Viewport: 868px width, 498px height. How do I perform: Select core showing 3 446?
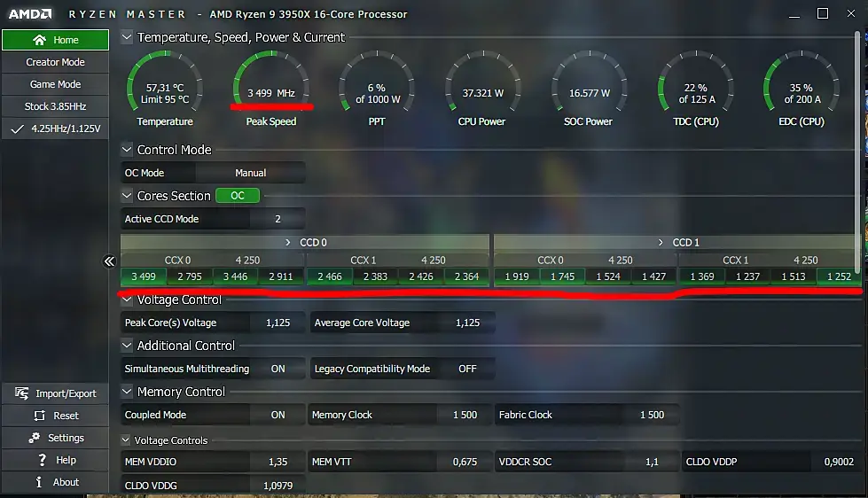pos(235,276)
